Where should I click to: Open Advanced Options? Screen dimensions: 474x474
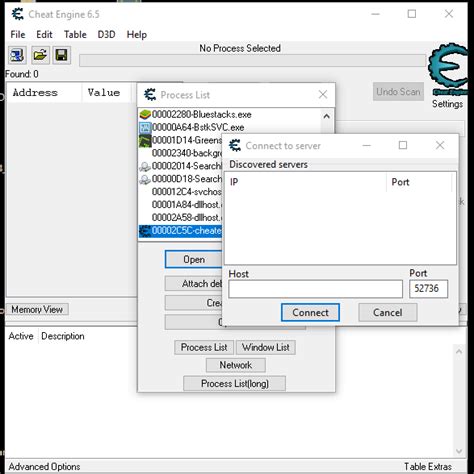click(44, 466)
